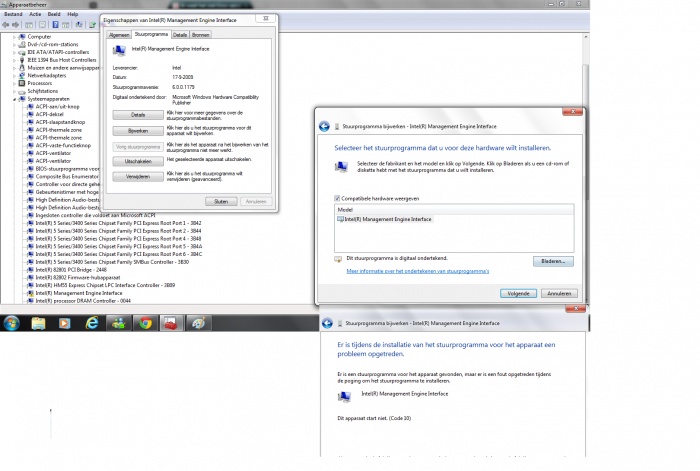
Task: Select the SMBus Controller - 3B30 device
Action: (x=112, y=263)
